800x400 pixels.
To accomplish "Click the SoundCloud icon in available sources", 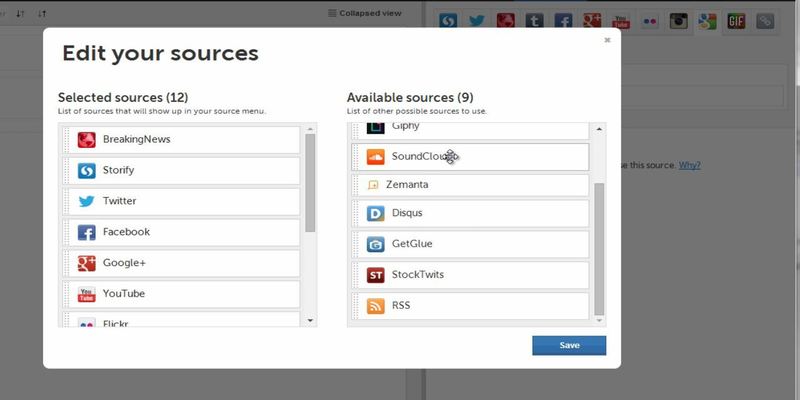I will (375, 157).
